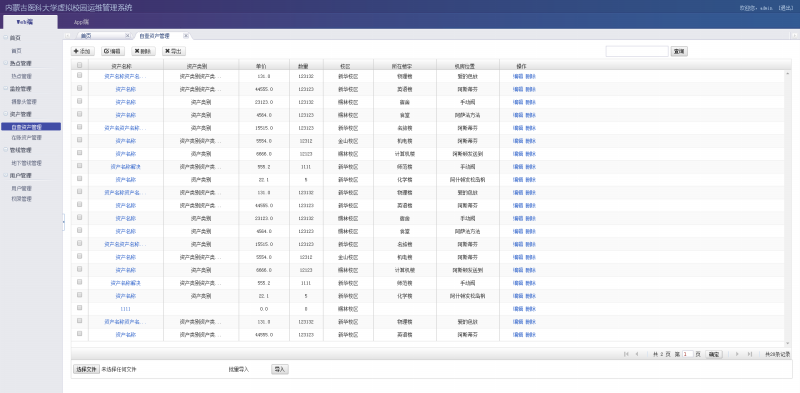Tick the checkbox in the bottom table row
The width and height of the screenshot is (800, 393).
(79, 334)
